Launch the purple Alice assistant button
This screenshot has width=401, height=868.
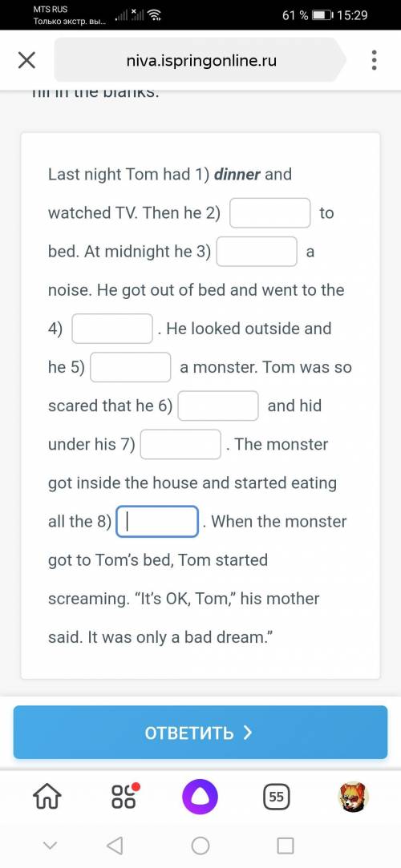200,797
